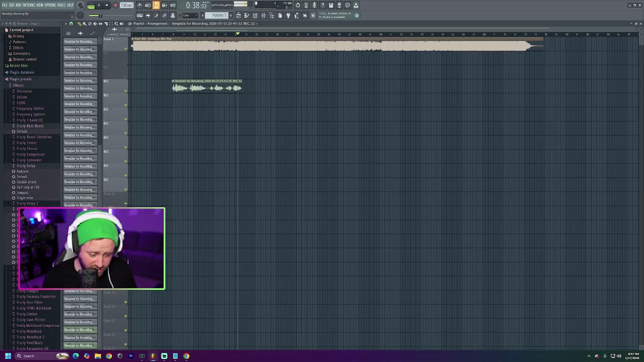Screen dimensions: 644x362
Task: Open the OPTIONS menu
Action: point(50,5)
